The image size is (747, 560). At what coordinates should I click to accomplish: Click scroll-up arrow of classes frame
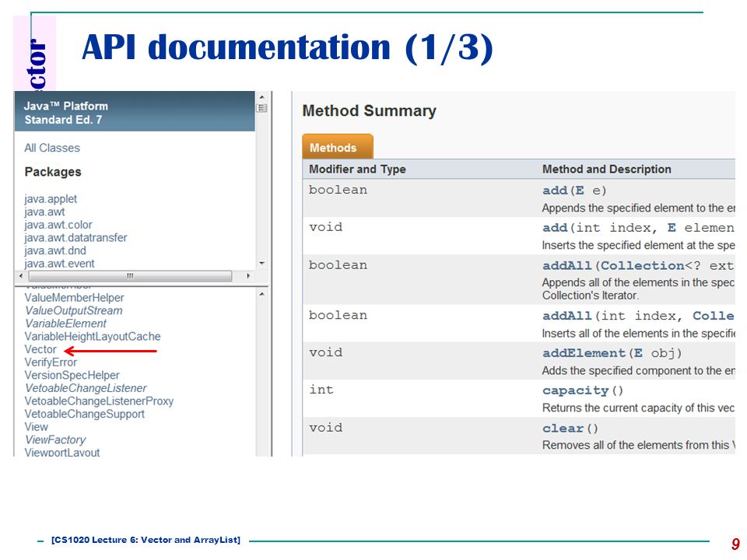point(261,295)
